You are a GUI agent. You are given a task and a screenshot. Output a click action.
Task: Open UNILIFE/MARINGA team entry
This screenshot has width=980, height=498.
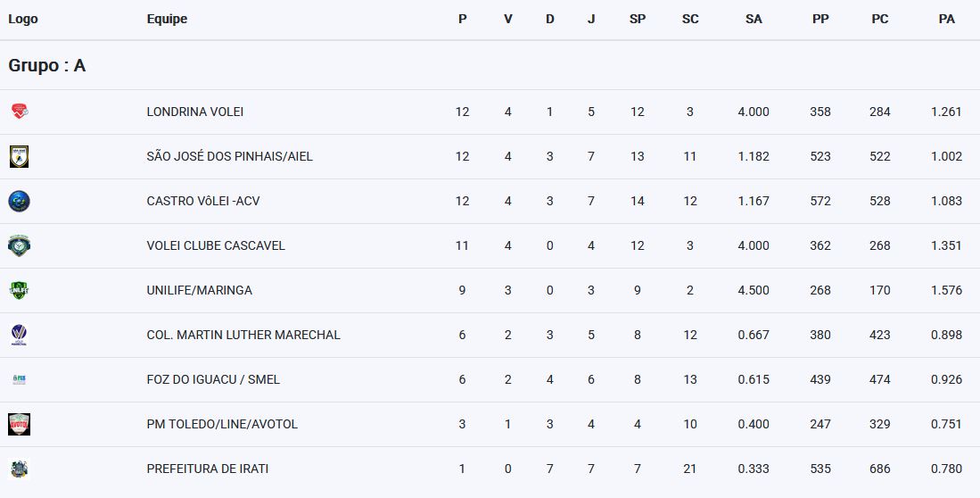[x=200, y=290]
